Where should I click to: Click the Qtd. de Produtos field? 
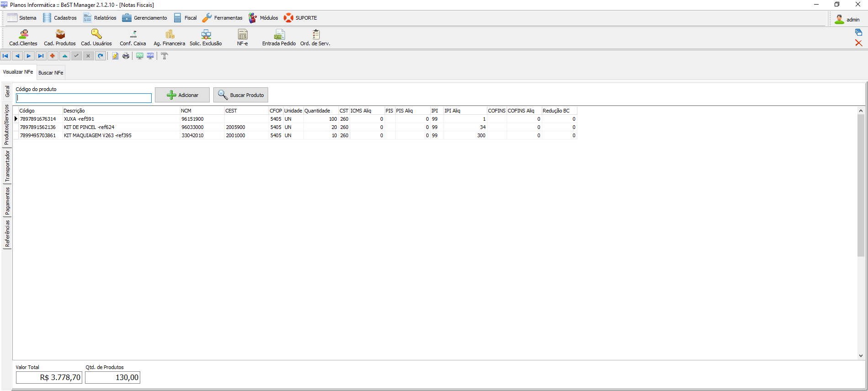[112, 378]
